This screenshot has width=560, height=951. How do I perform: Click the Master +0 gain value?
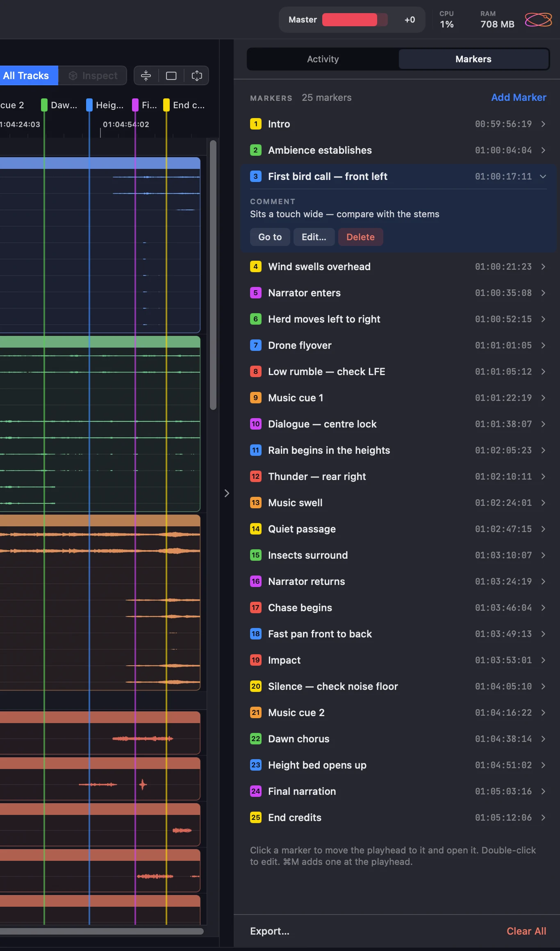(x=410, y=20)
